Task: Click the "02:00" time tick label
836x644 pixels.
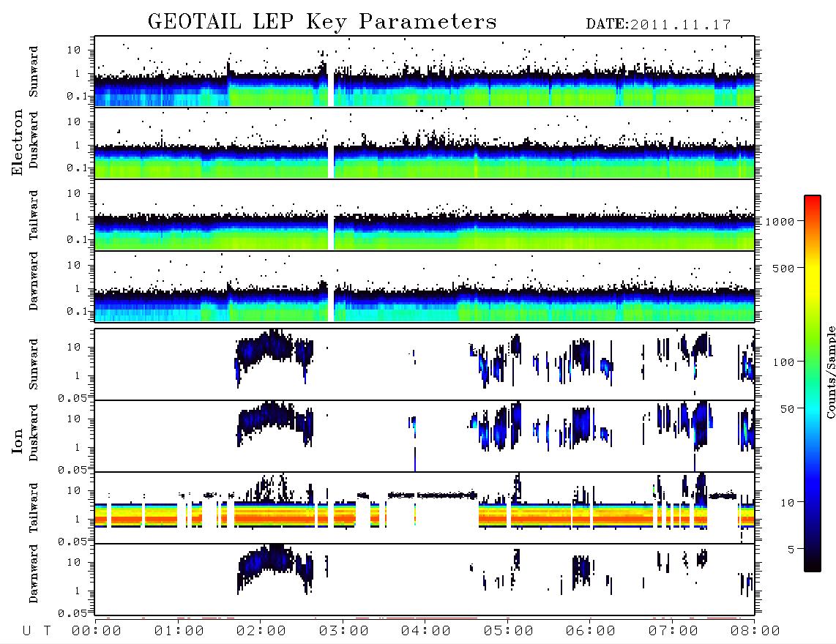Action: pos(261,632)
